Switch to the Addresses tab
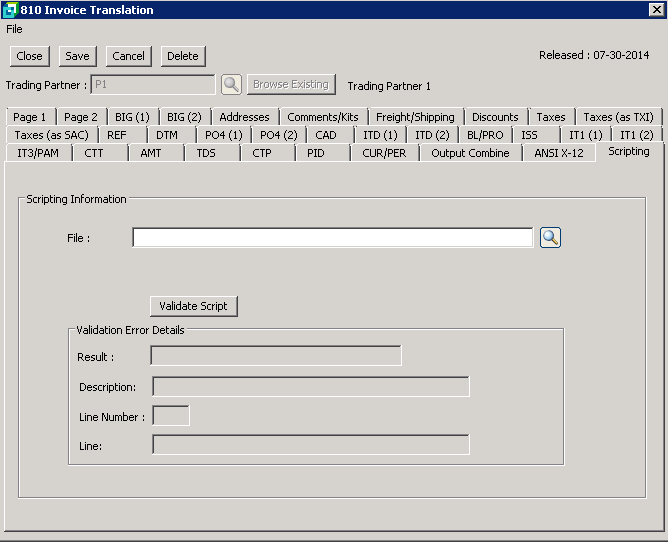Screen dimensions: 668x542 (244, 117)
